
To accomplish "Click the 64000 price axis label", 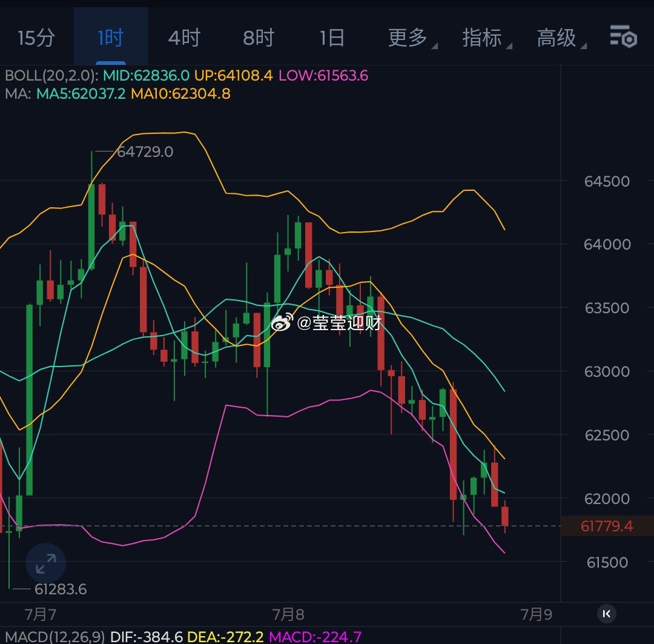I will 607,244.
